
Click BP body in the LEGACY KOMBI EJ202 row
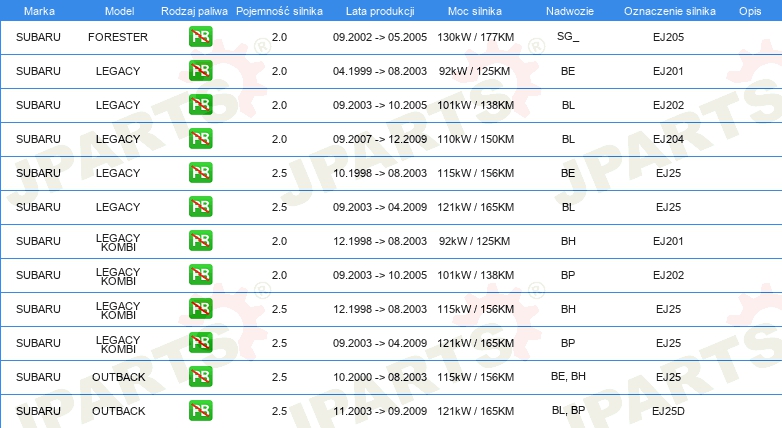[x=568, y=275]
